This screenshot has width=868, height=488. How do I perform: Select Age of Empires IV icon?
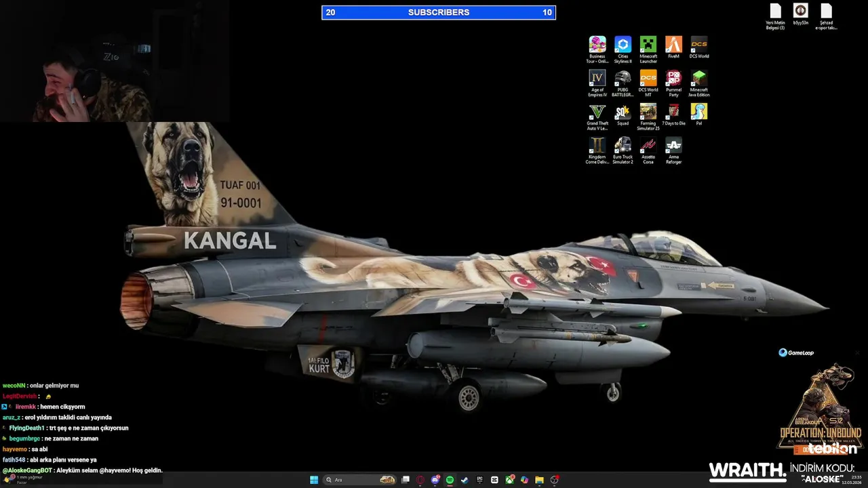click(597, 83)
